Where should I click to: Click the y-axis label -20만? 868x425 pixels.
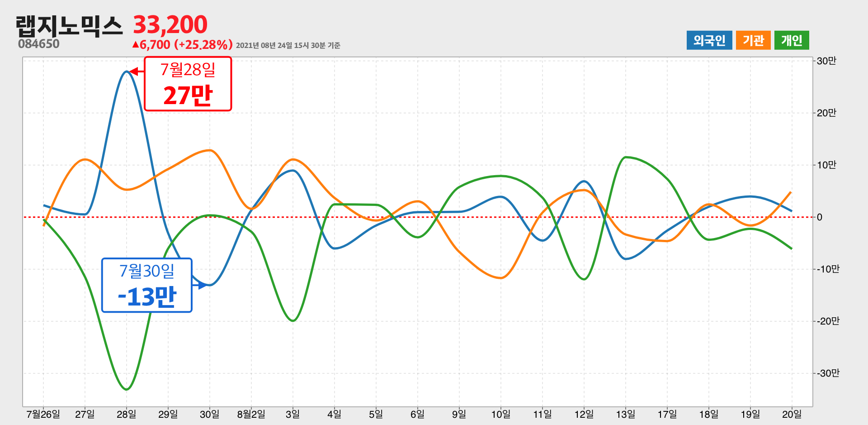[828, 321]
